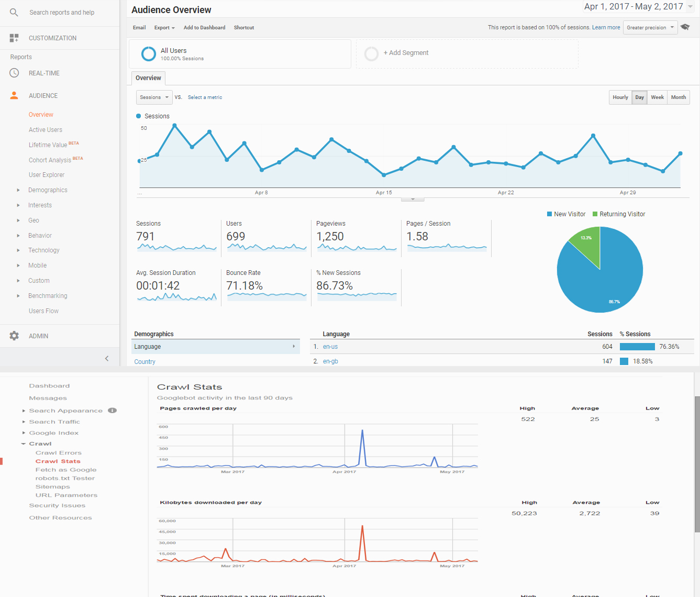Collapse the Crawl tree section
The image size is (700, 597).
click(x=24, y=444)
